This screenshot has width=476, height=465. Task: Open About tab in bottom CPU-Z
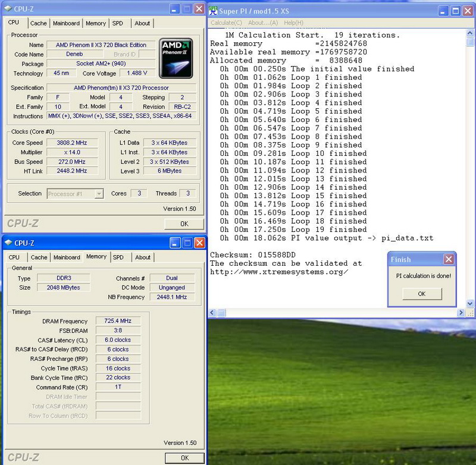[143, 257]
